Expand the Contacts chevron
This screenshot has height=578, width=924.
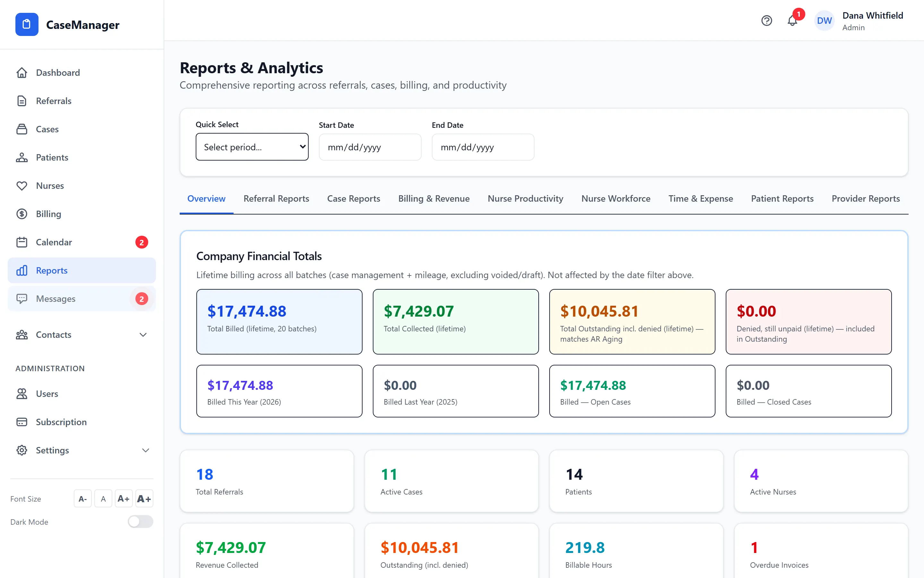[x=143, y=335]
